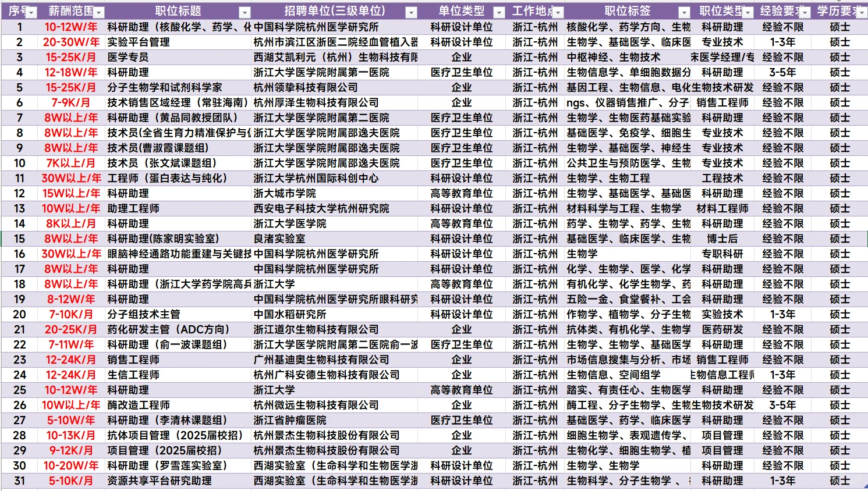Click the salary cell 10-20W/年
This screenshot has width=868, height=491.
(71, 465)
